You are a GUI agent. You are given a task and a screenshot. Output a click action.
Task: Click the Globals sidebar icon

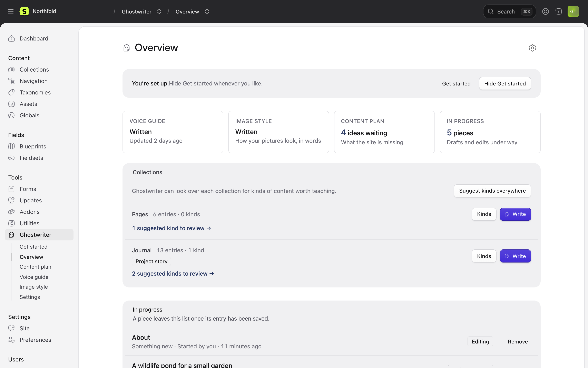(x=11, y=115)
